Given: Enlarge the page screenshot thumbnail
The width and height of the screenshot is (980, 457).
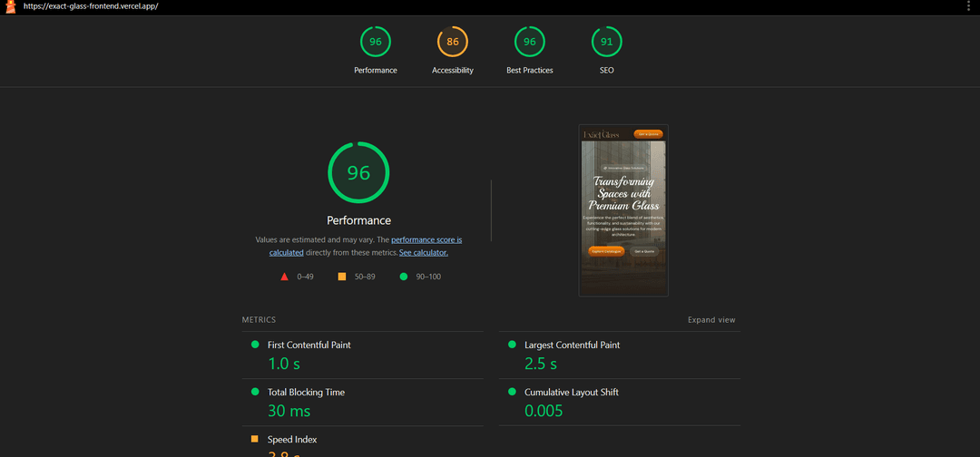Looking at the screenshot, I should (x=622, y=210).
